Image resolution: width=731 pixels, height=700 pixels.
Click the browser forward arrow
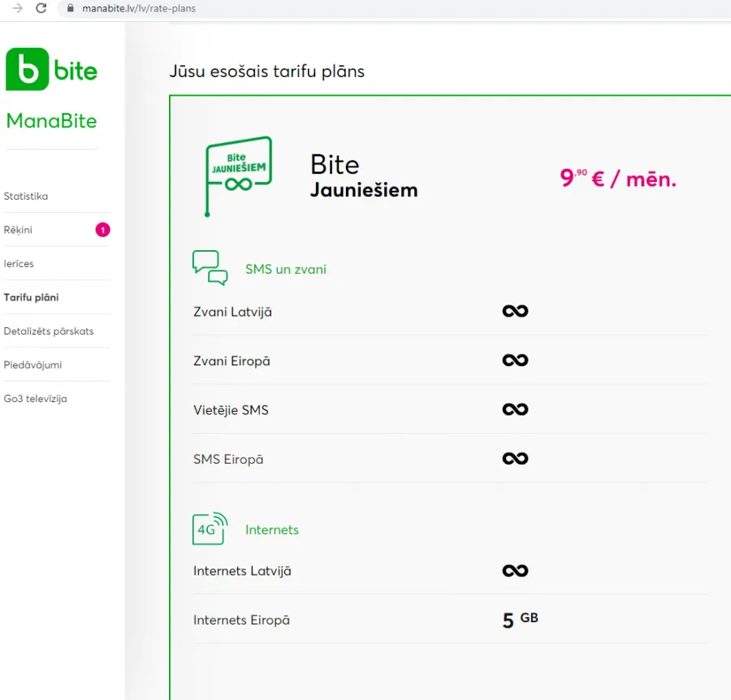pos(17,8)
